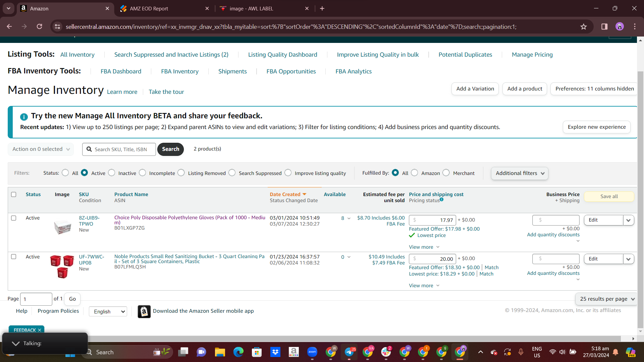The image size is (644, 362).
Task: Select Fulfilled By Merchant radio button
Action: tap(446, 173)
